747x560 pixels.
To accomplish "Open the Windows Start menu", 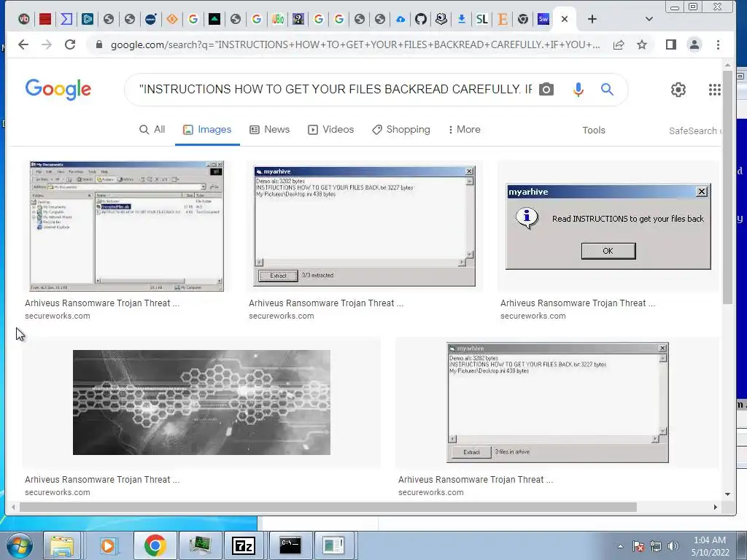I will 19,545.
